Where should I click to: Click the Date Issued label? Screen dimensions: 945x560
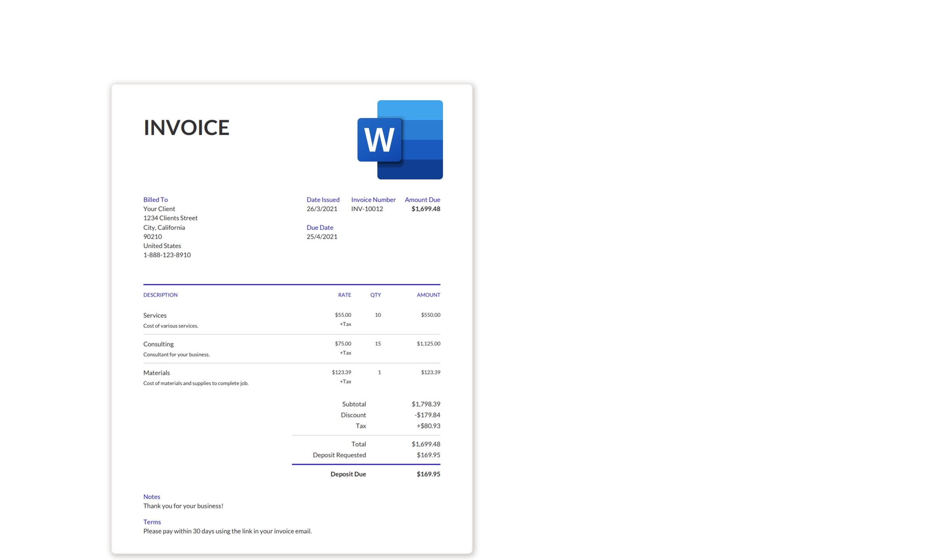pos(323,199)
